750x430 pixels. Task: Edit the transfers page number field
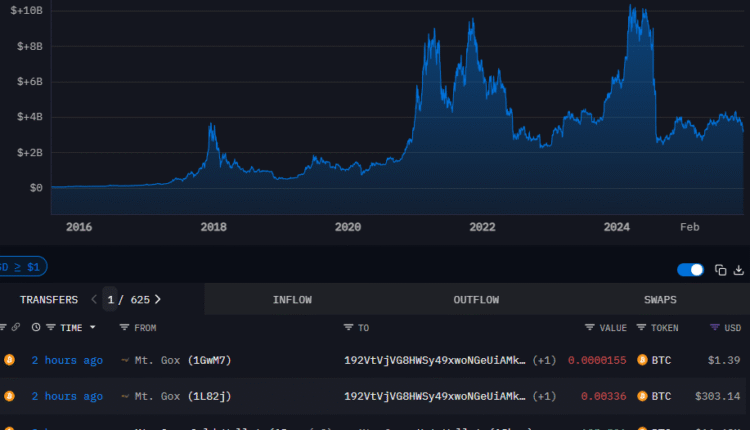pyautogui.click(x=110, y=299)
